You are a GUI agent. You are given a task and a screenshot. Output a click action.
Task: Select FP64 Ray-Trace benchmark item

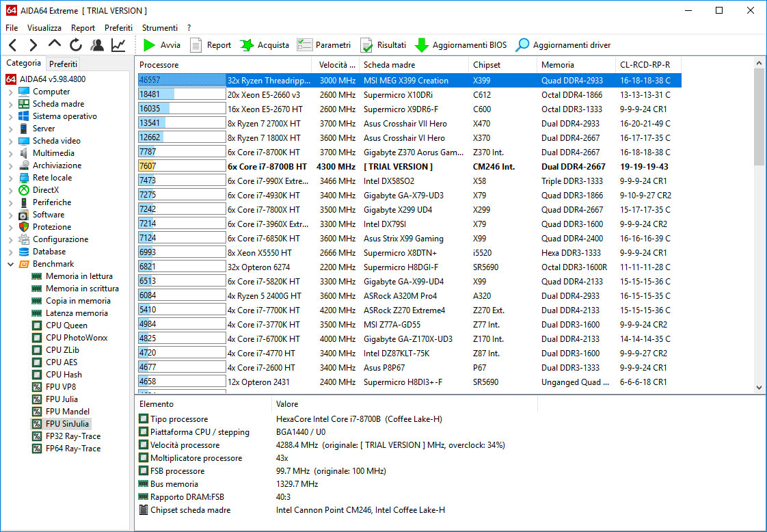[x=72, y=449]
